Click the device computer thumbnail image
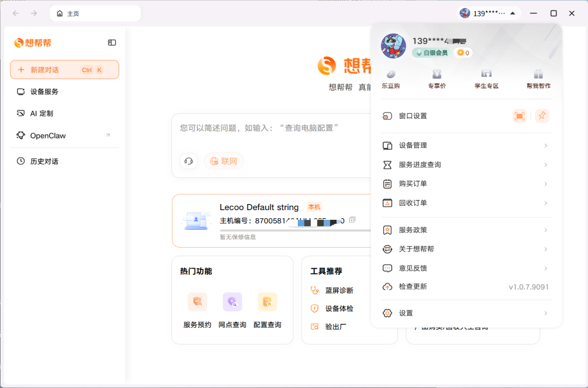This screenshot has width=588, height=388. (x=196, y=221)
